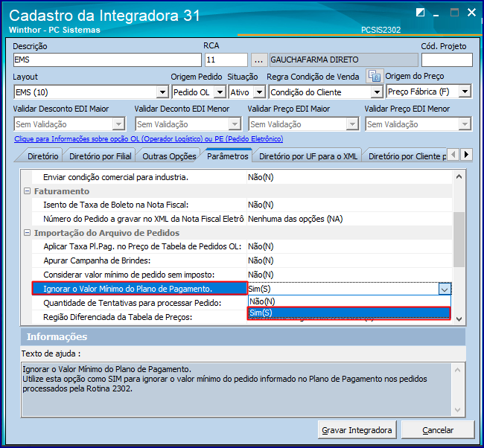Viewport: 484px width, 448px height.
Task: Select row Ignorar o Valor Mínimo do Plano
Action: 140,289
